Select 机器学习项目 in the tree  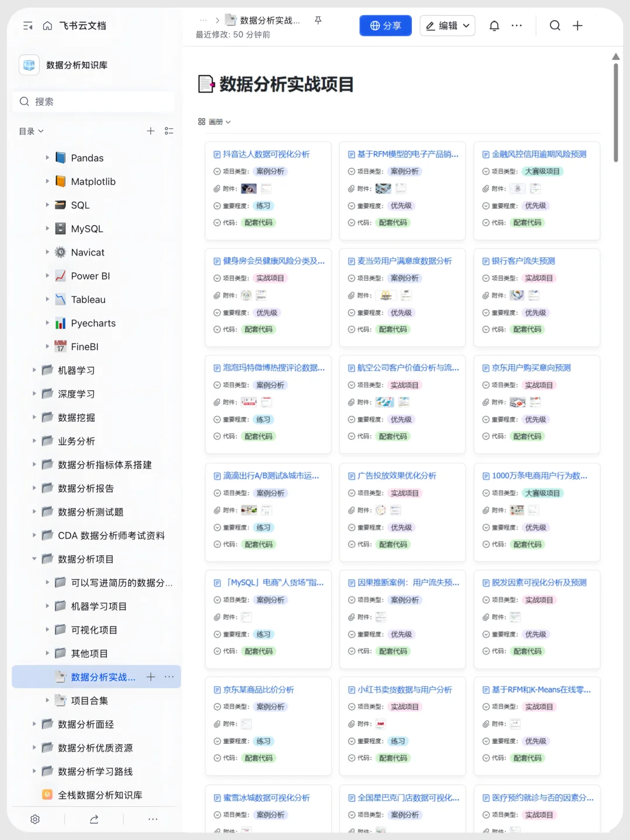tap(99, 606)
